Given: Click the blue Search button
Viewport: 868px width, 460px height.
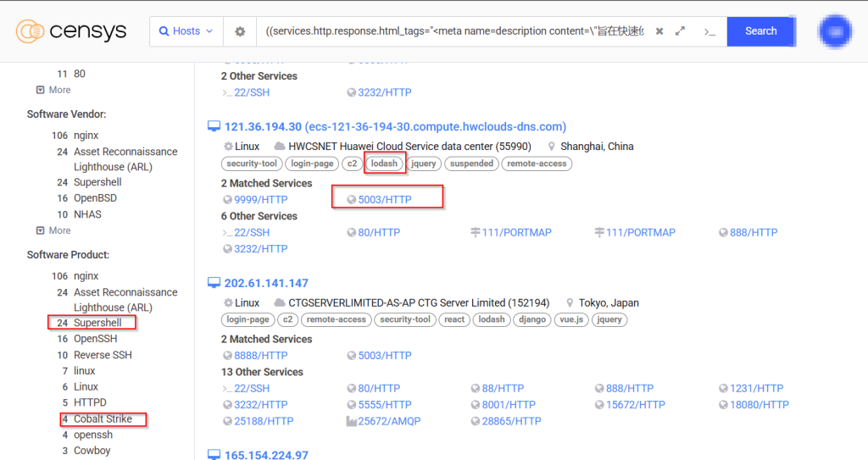Looking at the screenshot, I should pos(761,31).
